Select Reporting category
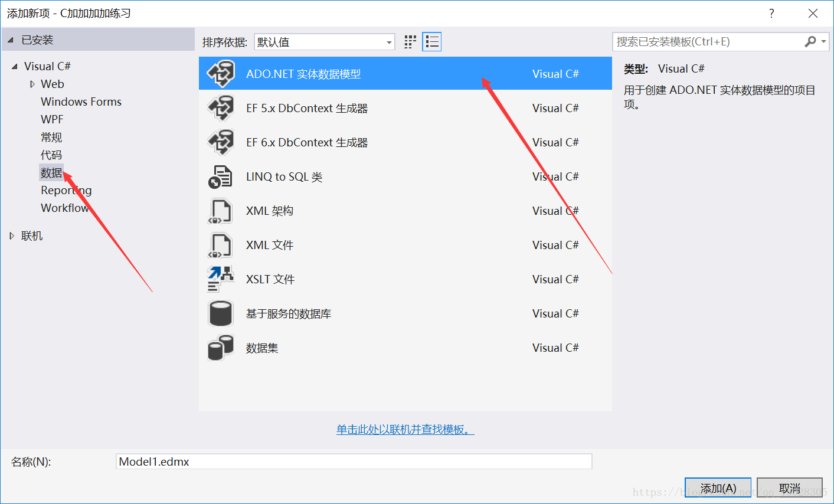The height and width of the screenshot is (504, 834). point(66,190)
